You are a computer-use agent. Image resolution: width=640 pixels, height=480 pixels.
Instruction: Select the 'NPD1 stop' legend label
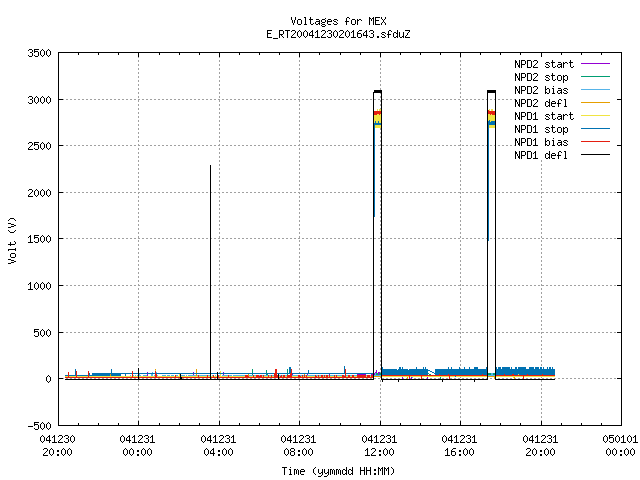(x=541, y=129)
